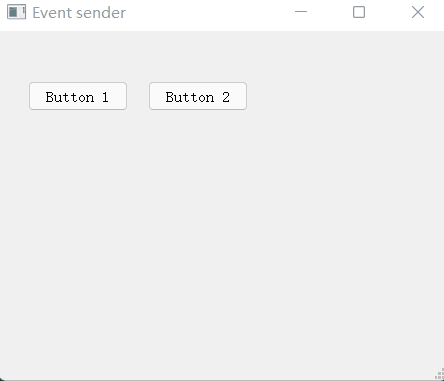Click the empty space right of Button 2
This screenshot has height=381, width=444.
343,96
